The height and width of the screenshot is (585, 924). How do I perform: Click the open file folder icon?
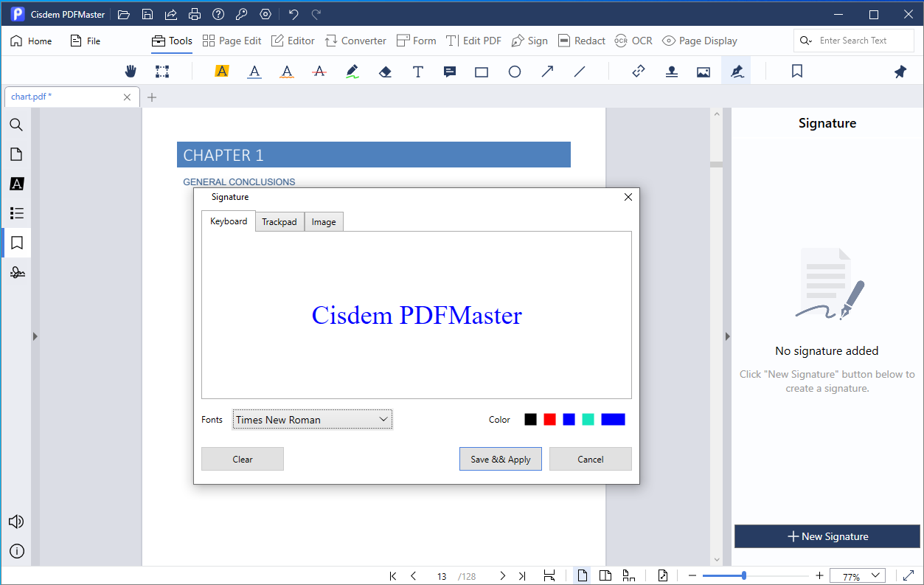point(124,14)
